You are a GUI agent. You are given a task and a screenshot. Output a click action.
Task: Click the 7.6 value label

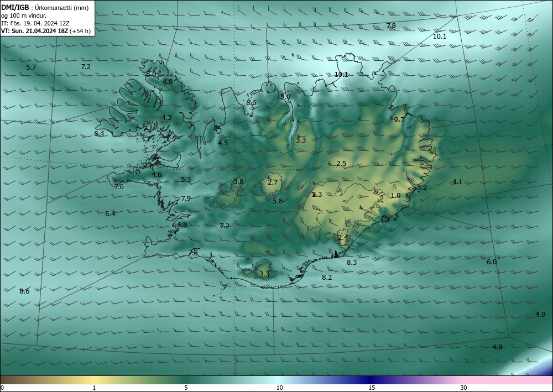pos(119,187)
